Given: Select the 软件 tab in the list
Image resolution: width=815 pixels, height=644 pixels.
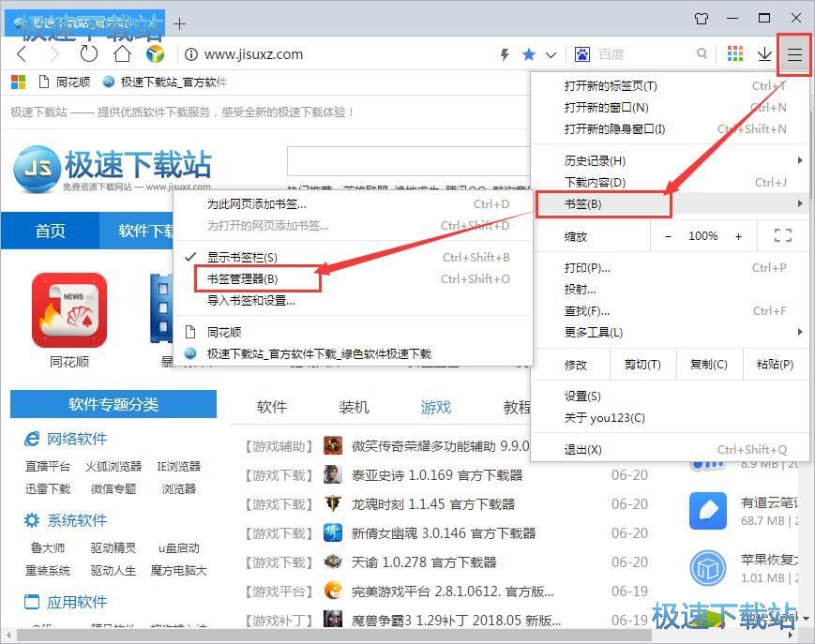Looking at the screenshot, I should coord(271,407).
